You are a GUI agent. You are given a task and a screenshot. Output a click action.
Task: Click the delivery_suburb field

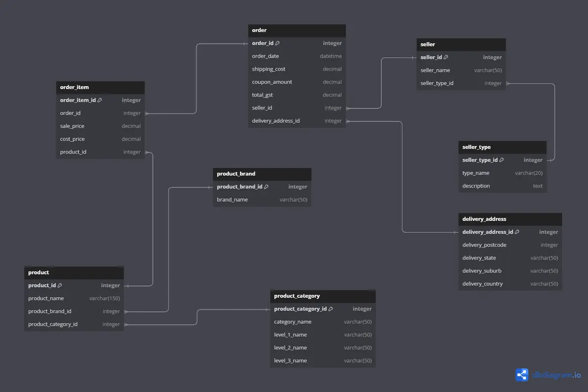click(x=510, y=271)
